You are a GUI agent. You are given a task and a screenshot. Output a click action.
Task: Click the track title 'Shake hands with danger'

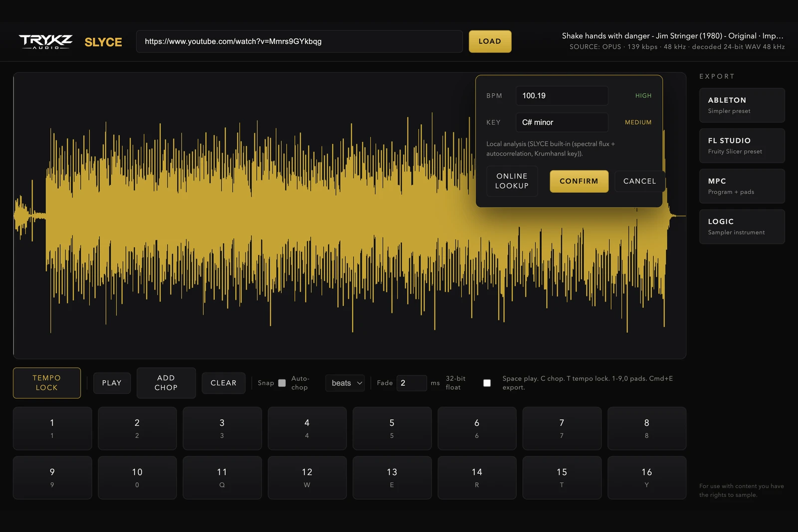(x=672, y=36)
